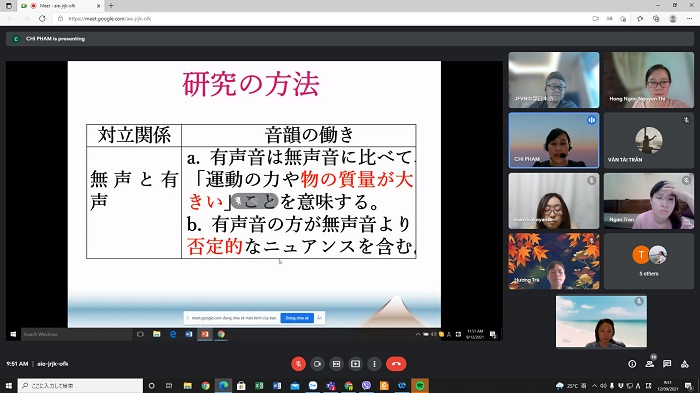Hang up with the red leave-call button
Screen dimensions: 700x393
click(x=396, y=364)
